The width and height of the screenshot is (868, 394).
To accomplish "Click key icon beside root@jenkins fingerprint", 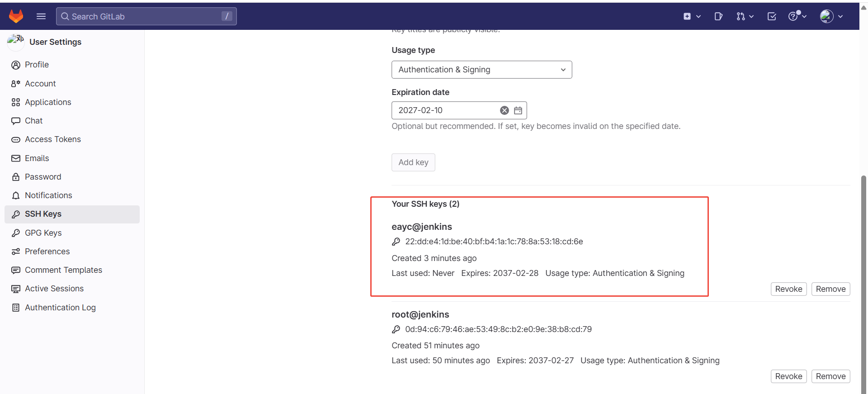I will coord(396,329).
